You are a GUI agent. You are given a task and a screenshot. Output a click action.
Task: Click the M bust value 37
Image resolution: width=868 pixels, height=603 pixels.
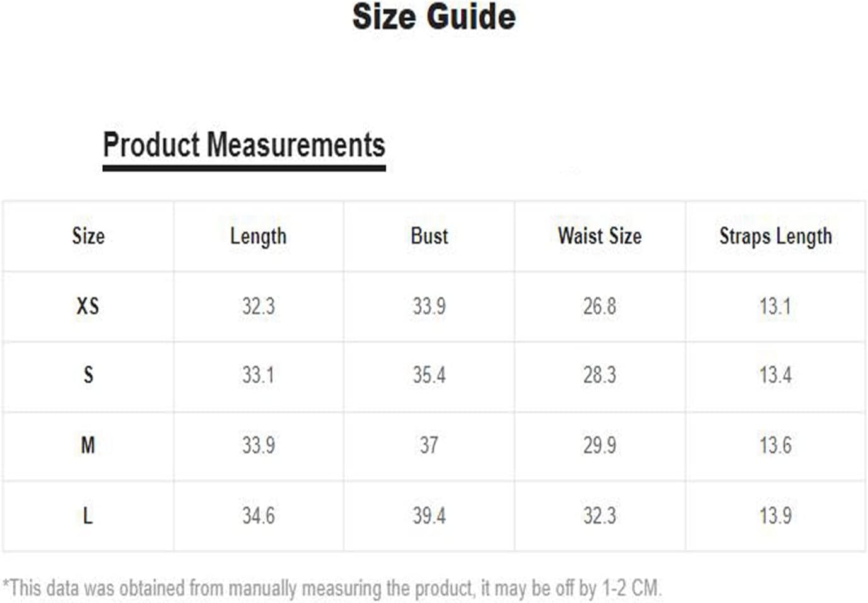[429, 445]
